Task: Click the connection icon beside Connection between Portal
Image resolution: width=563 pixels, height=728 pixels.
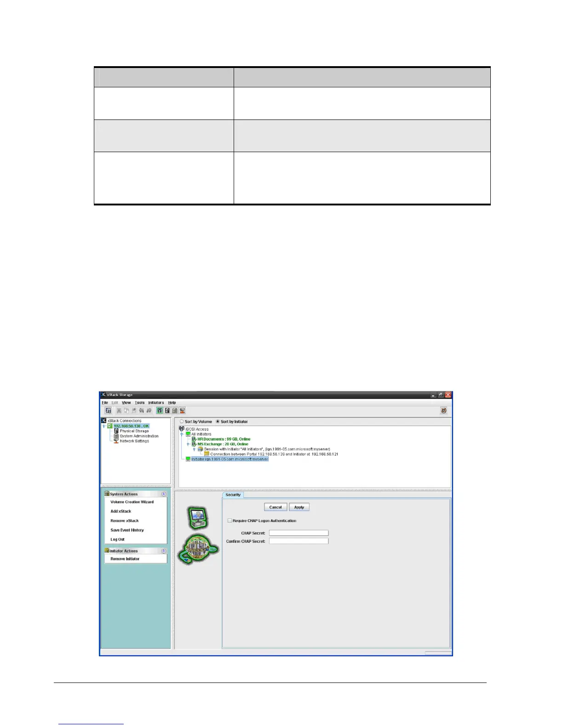Action: (x=207, y=454)
